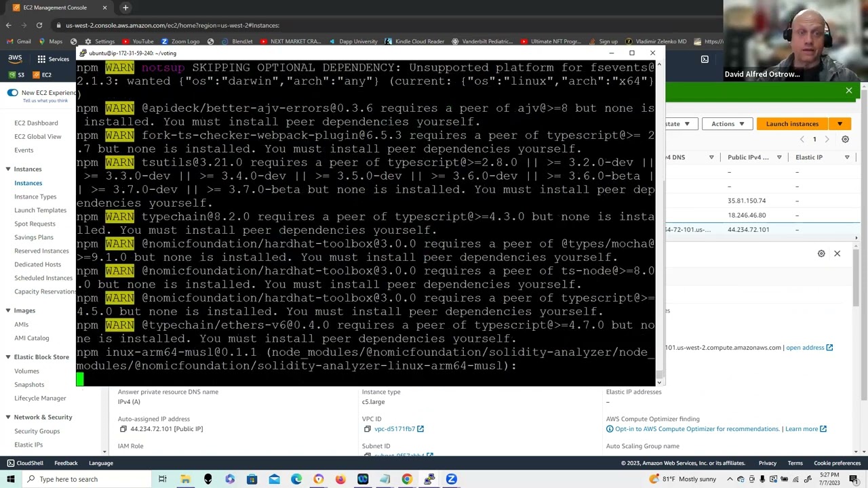Viewport: 868px width, 488px height.
Task: Sort by the Elastic IP column arrow
Action: click(x=847, y=157)
